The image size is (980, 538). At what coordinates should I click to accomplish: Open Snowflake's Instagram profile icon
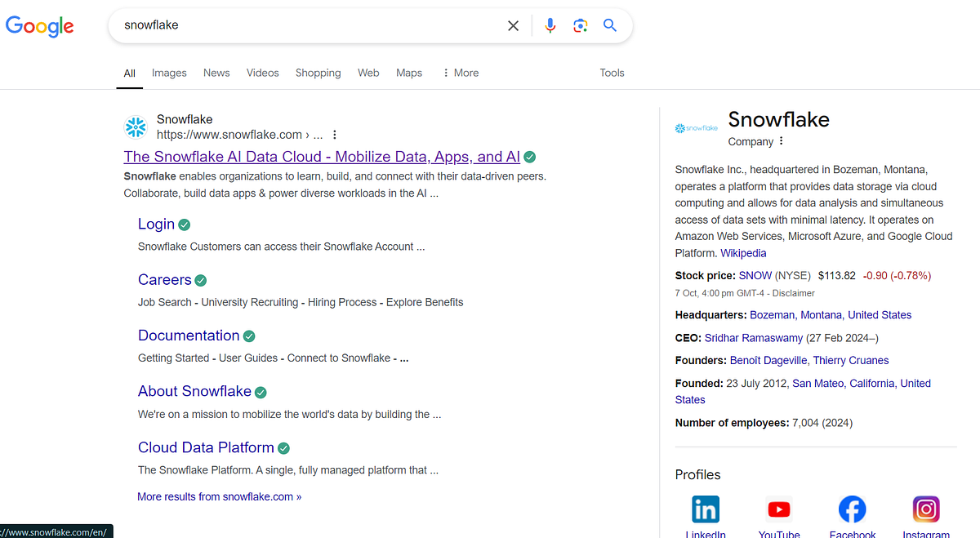[926, 508]
